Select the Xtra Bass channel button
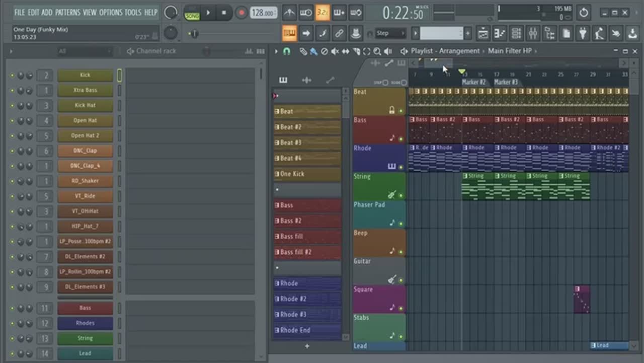 coord(85,90)
